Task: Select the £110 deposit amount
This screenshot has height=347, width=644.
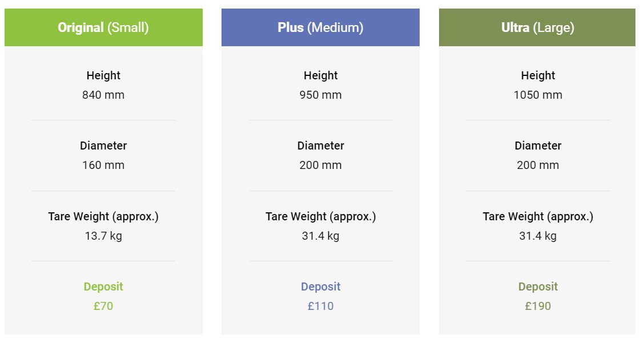Action: [x=320, y=306]
